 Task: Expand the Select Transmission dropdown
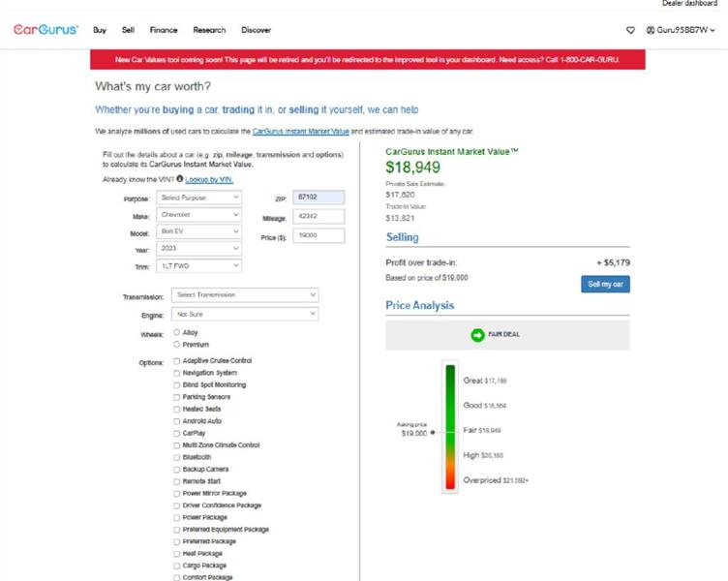pos(244,294)
